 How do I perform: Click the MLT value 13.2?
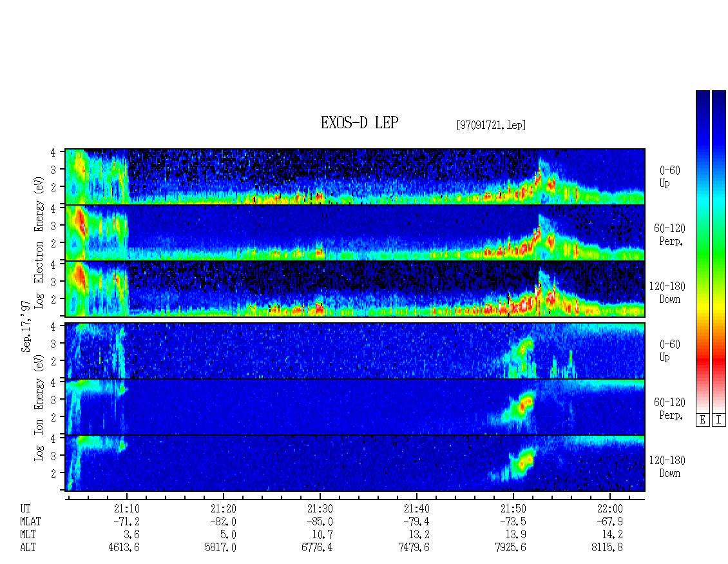[419, 535]
